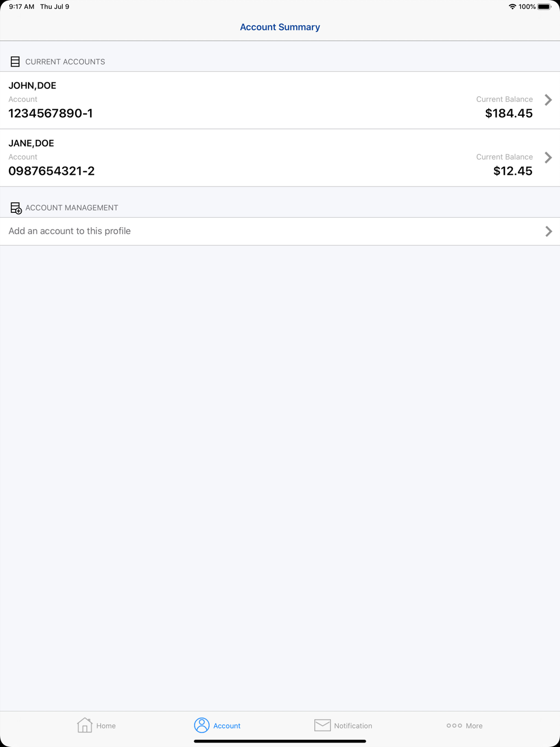Click the Account Management add icon

click(x=16, y=208)
